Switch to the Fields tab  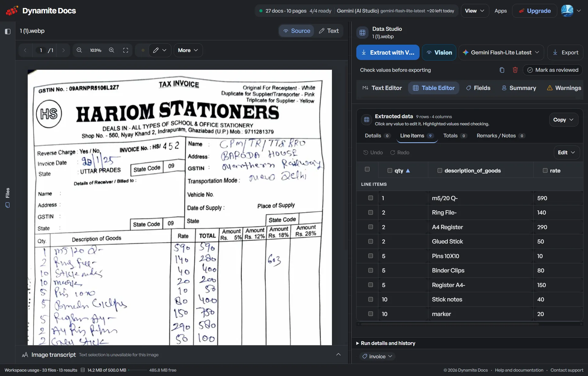coord(478,88)
